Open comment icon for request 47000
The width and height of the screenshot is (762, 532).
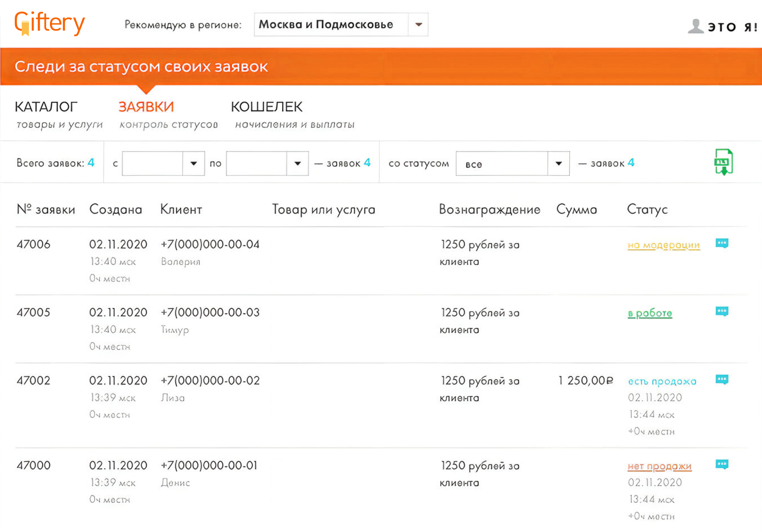pos(722,464)
